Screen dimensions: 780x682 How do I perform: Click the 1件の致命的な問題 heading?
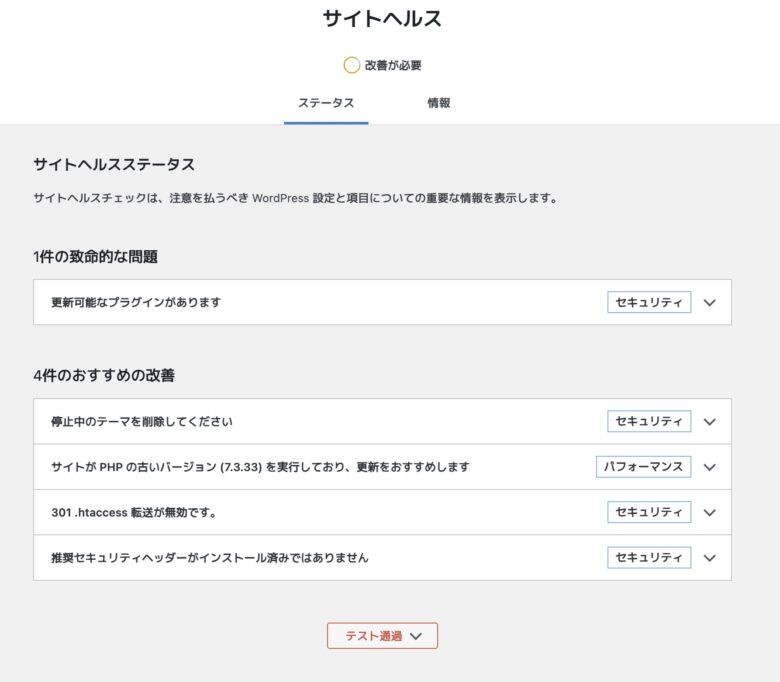click(x=96, y=257)
